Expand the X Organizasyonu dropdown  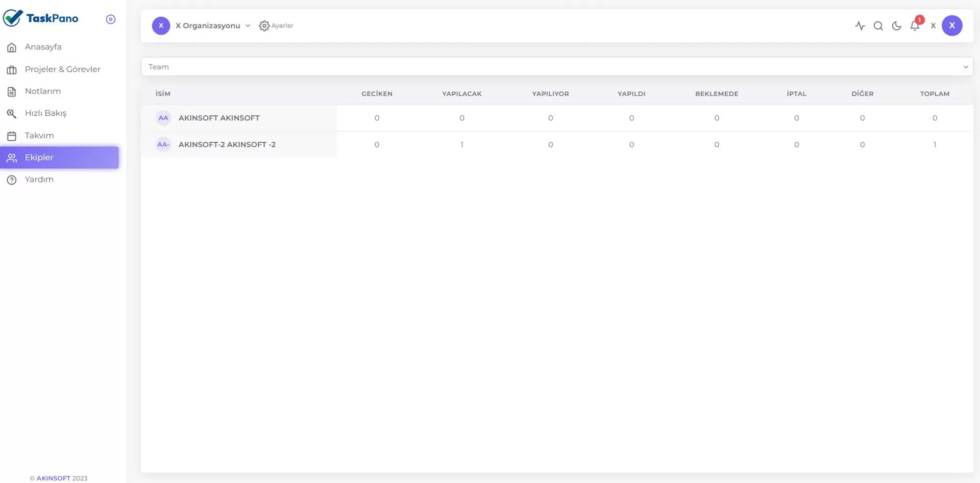[x=213, y=26]
